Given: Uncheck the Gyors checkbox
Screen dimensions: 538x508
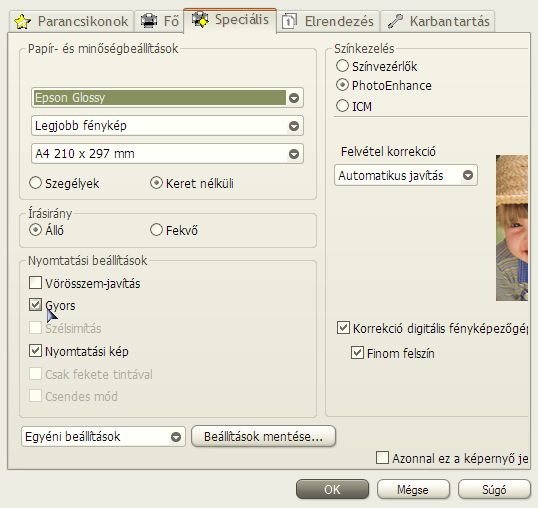Looking at the screenshot, I should pos(35,305).
